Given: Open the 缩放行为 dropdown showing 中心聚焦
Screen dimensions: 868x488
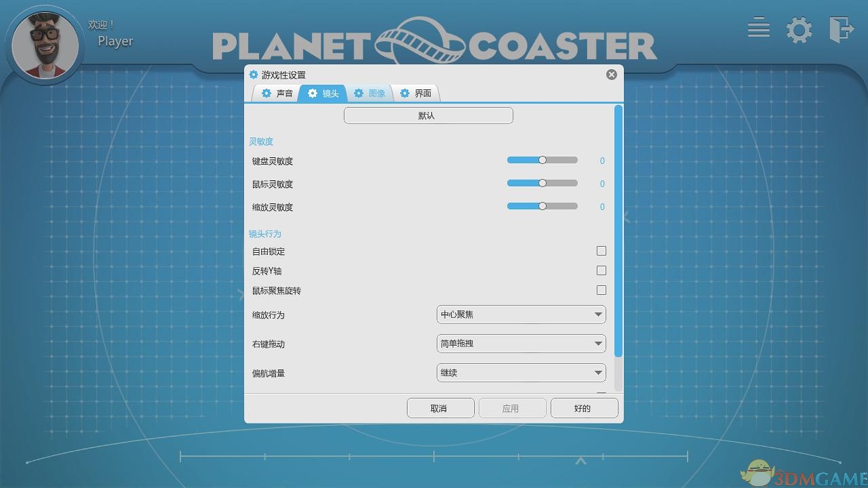Looking at the screenshot, I should coord(521,314).
